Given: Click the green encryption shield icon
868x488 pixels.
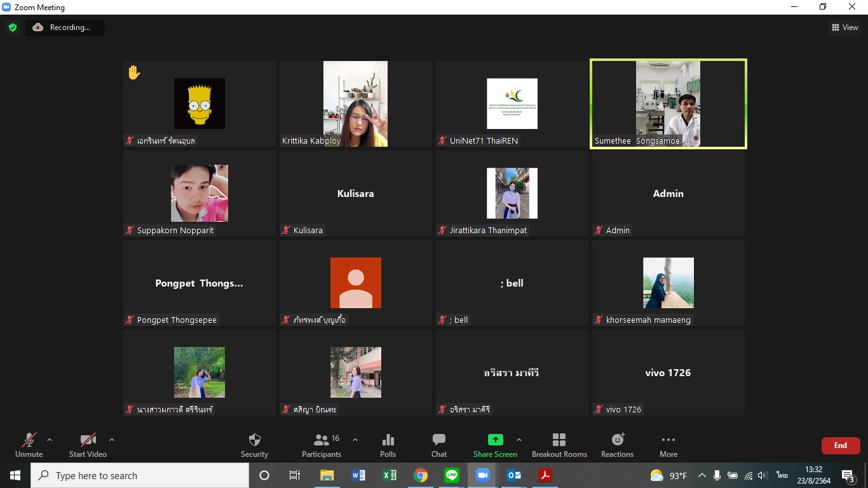Looking at the screenshot, I should pos(13,27).
